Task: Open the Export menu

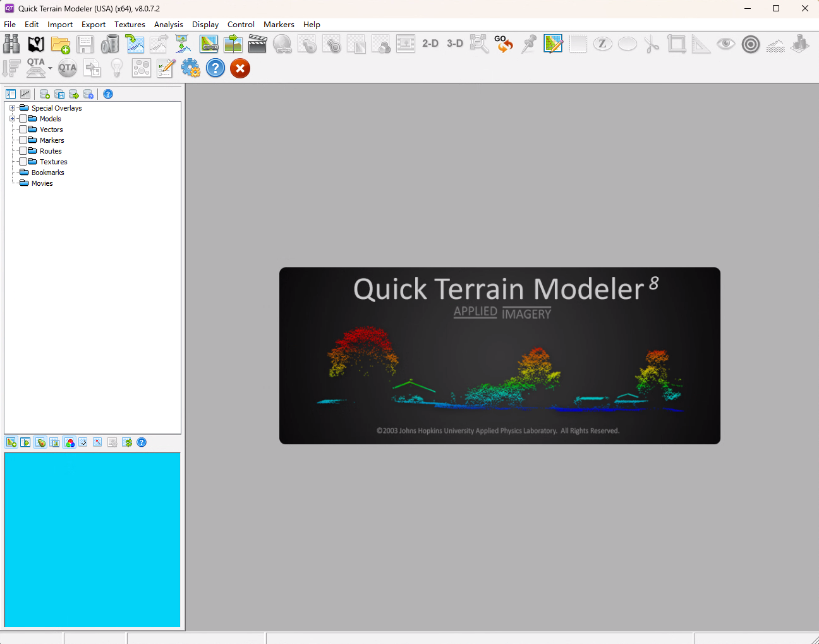Action: click(94, 25)
